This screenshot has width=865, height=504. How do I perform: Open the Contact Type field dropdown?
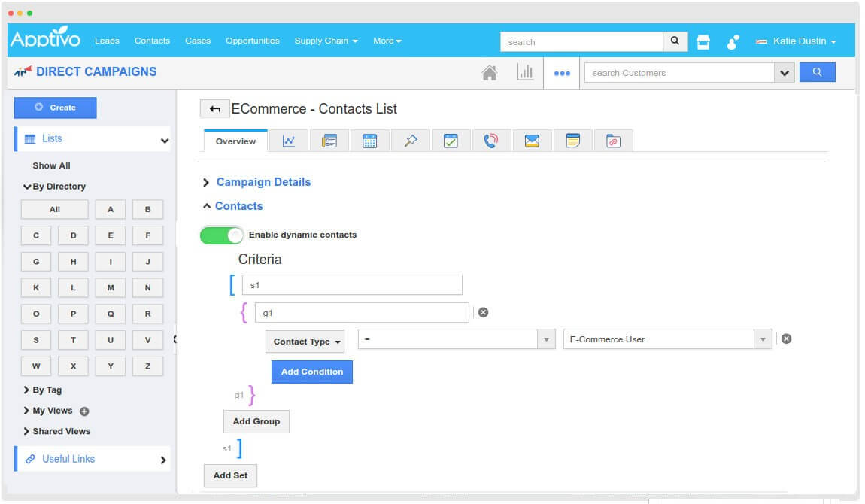pos(305,341)
